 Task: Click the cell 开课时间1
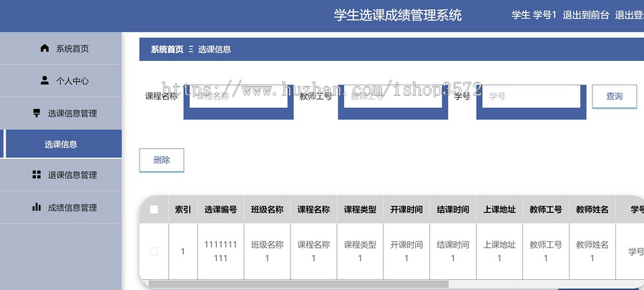406,251
